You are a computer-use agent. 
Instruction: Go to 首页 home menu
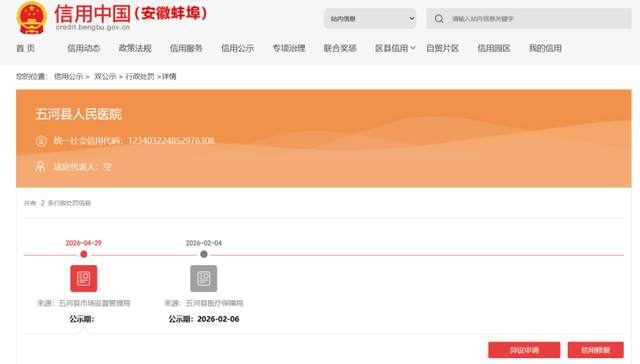[25, 48]
